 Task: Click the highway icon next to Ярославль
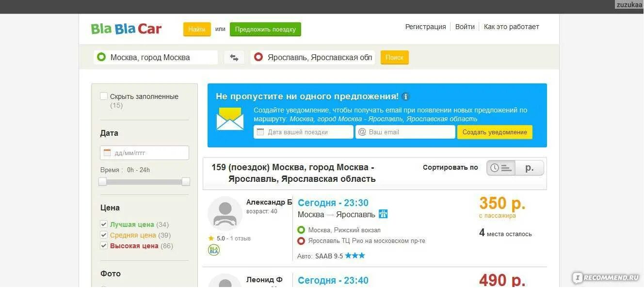tap(383, 214)
